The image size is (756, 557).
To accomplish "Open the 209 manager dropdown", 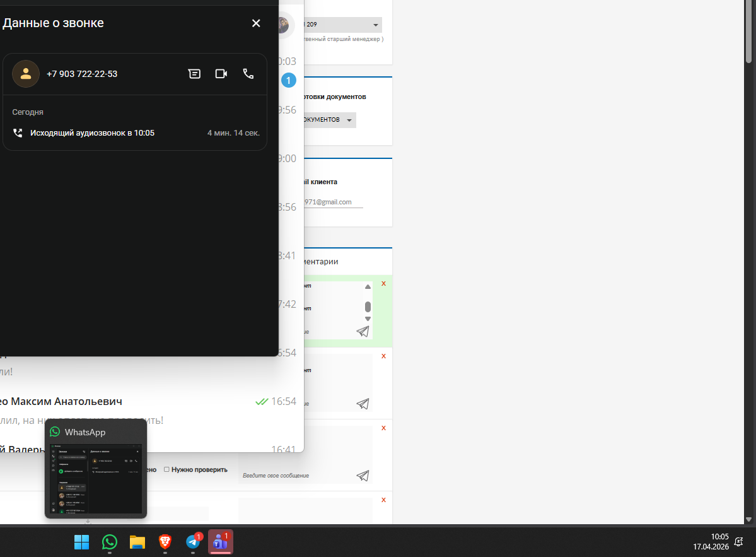I will [x=343, y=25].
